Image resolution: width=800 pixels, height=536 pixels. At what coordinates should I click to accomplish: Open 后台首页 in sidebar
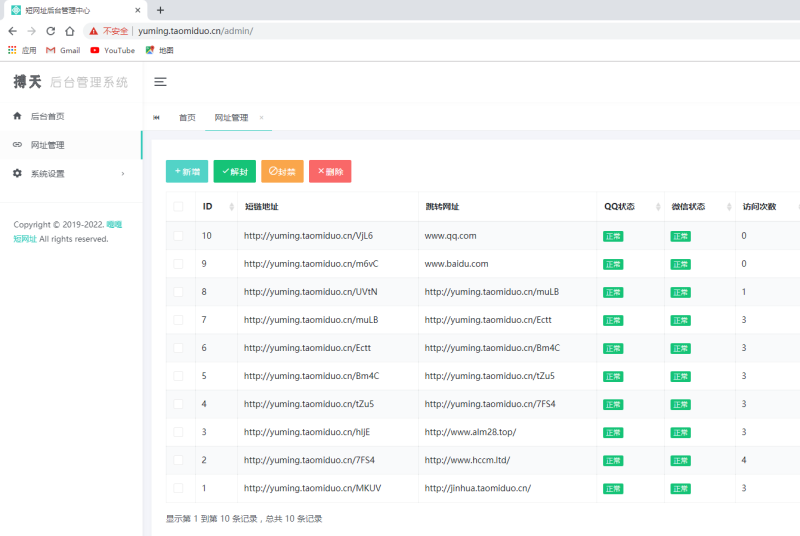(x=71, y=116)
